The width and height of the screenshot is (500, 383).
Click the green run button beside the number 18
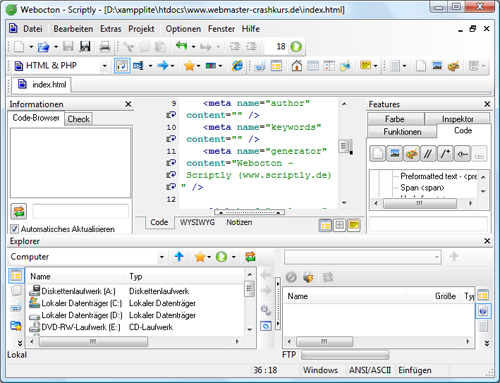[x=296, y=47]
